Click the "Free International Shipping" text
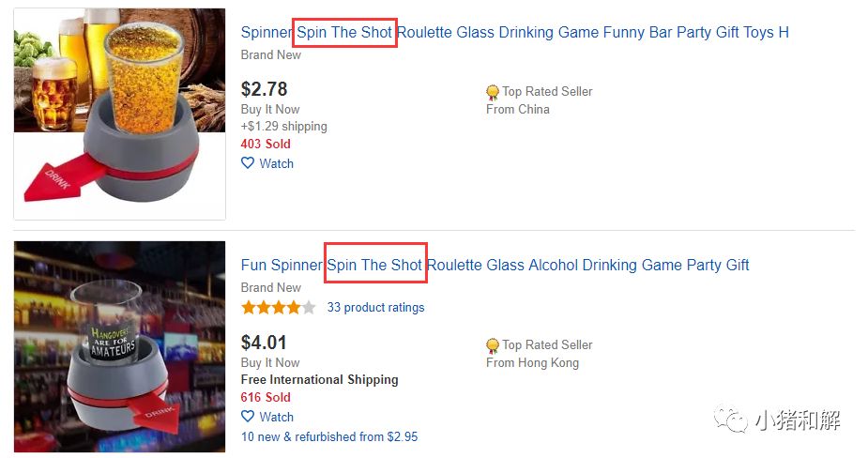Viewport: 868px width, 458px height. tap(319, 379)
